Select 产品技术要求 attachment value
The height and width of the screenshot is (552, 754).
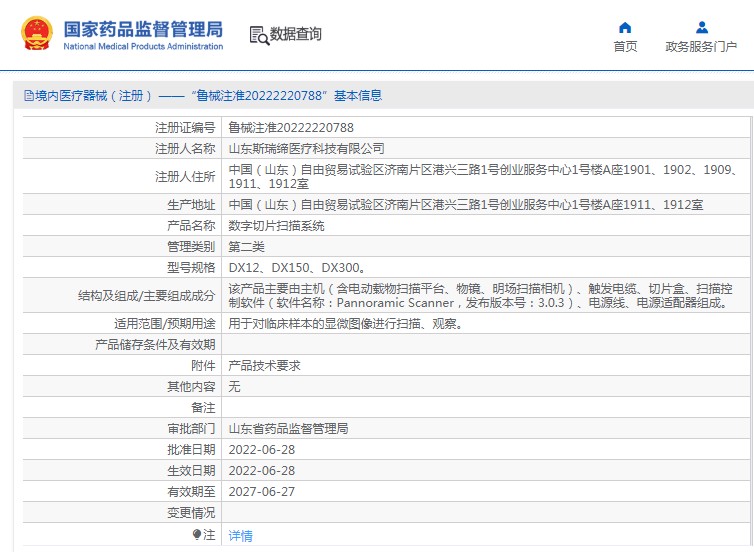[264, 365]
